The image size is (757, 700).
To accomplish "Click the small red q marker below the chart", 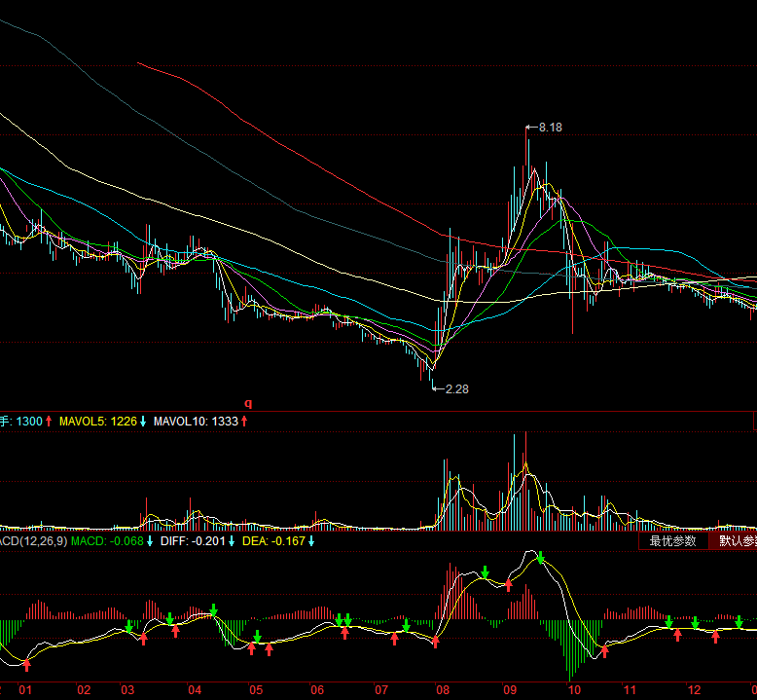I will point(247,402).
